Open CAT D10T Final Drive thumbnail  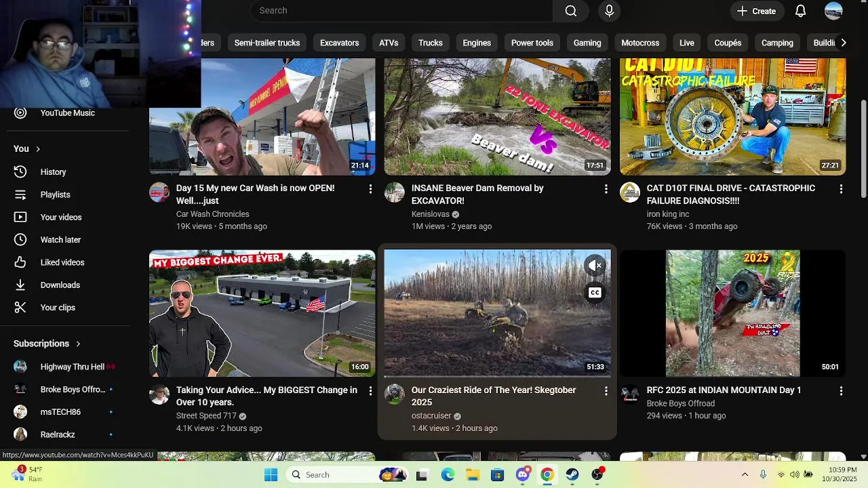point(732,117)
